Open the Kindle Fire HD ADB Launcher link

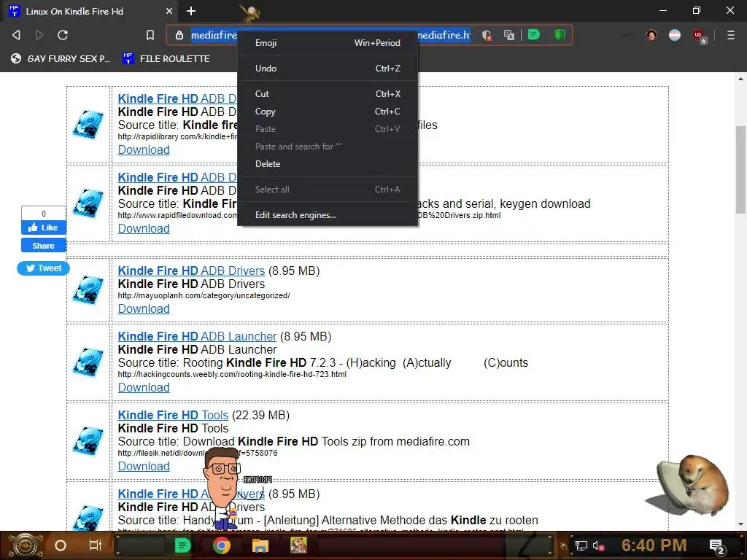197,336
